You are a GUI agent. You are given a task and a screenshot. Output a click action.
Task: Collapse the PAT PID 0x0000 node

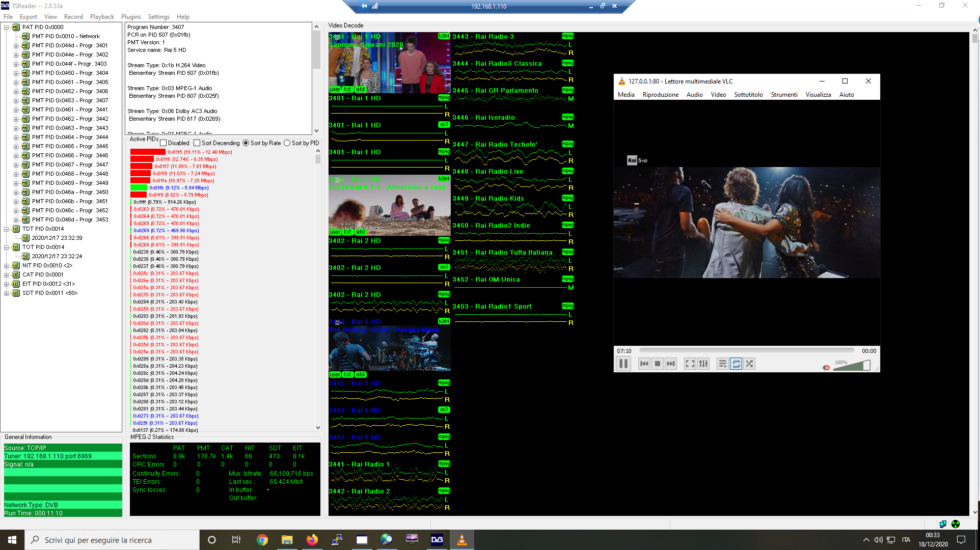pos(6,28)
